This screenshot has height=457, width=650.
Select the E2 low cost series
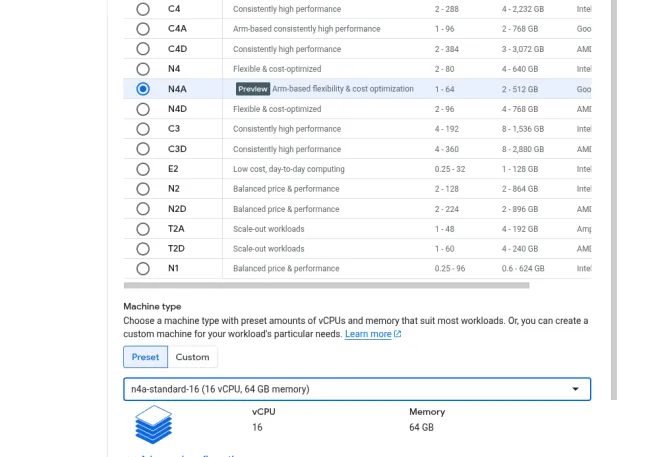coord(143,169)
